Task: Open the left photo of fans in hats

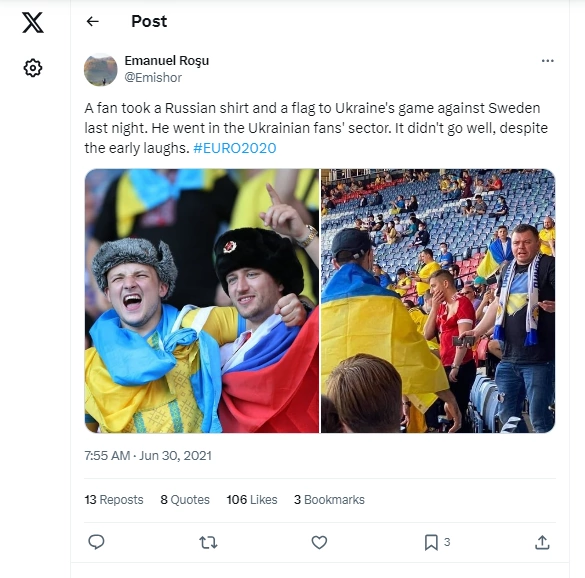Action: coord(202,301)
